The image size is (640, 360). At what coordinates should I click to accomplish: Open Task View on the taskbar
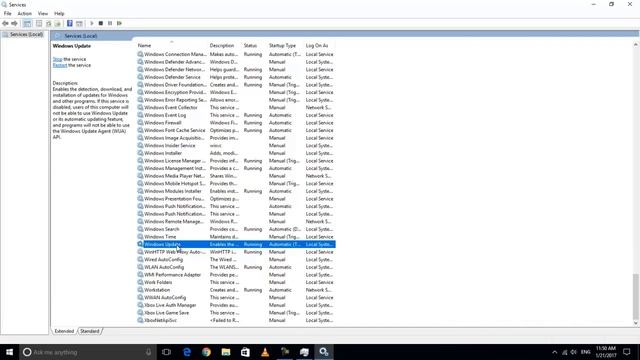coord(166,352)
